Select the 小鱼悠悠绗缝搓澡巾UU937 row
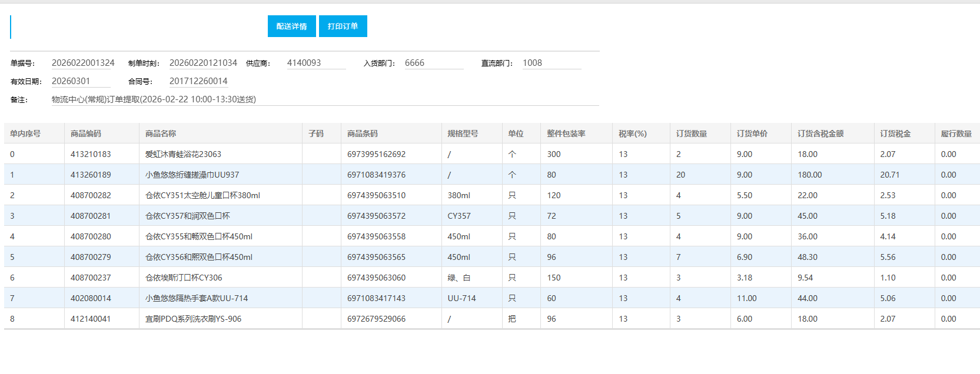This screenshot has height=374, width=980. tap(192, 175)
